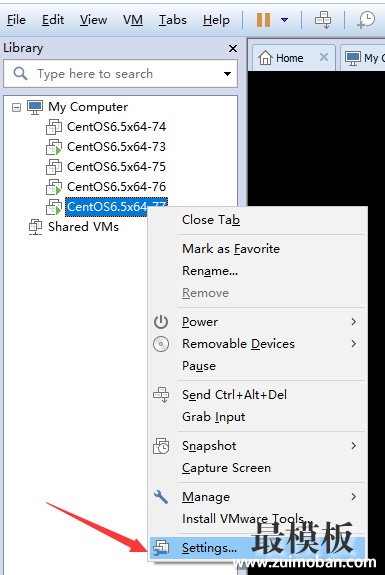This screenshot has width=385, height=575.
Task: Click the Shared VMs icon
Action: click(35, 227)
